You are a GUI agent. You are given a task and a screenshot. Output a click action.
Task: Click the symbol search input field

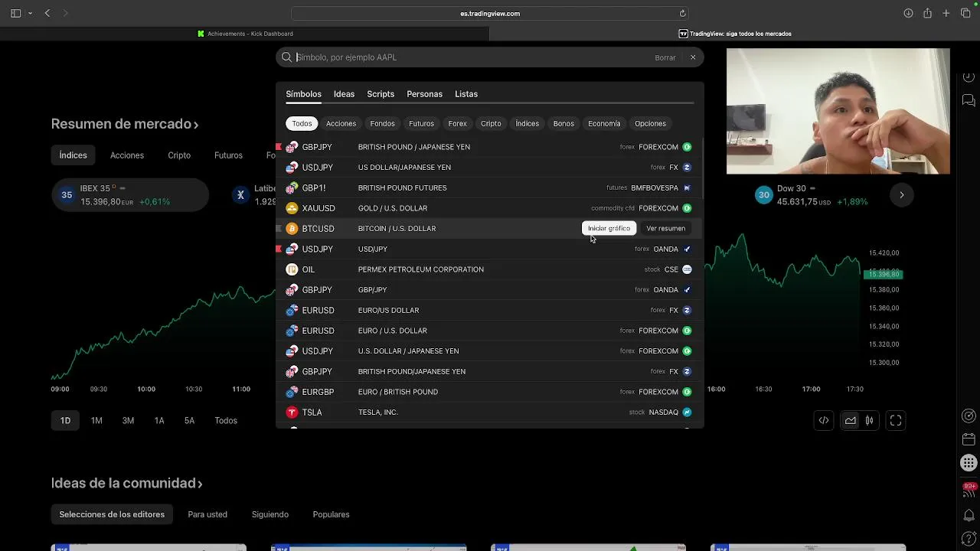pyautogui.click(x=472, y=57)
